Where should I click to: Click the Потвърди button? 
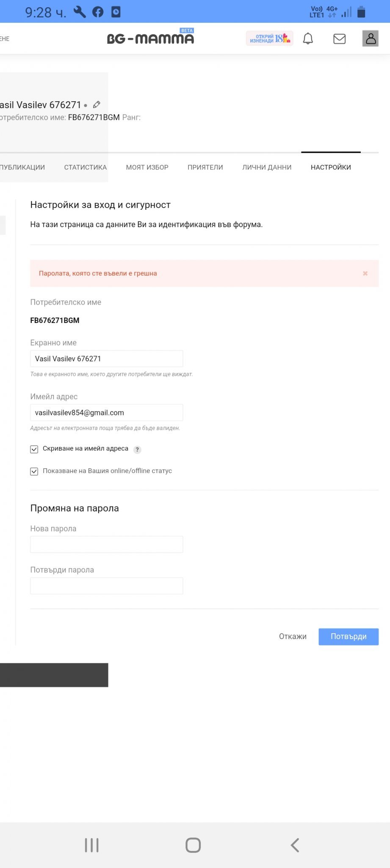click(348, 637)
